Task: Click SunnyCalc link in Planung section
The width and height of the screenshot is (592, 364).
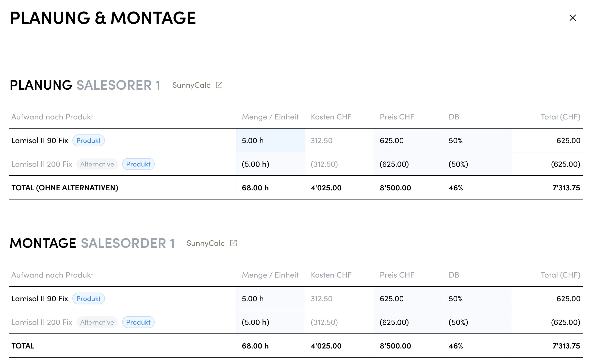Action: (x=191, y=85)
